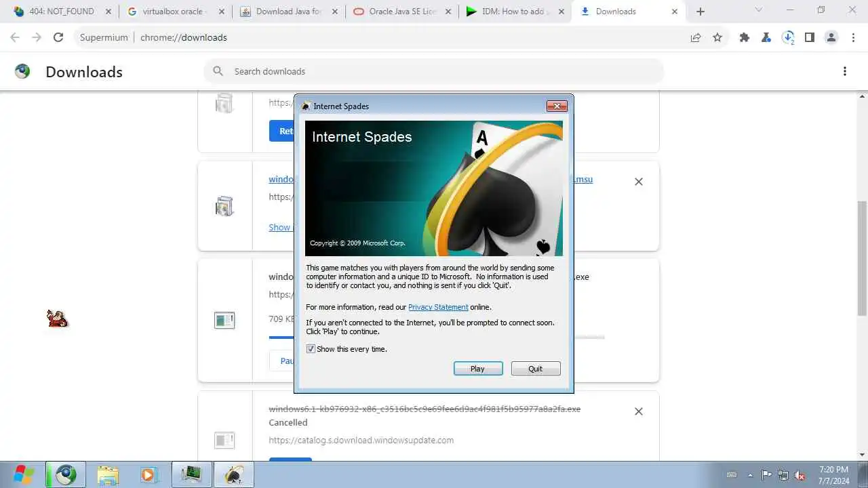Show hidden system tray icons
Image resolution: width=868 pixels, height=488 pixels.
click(x=750, y=475)
